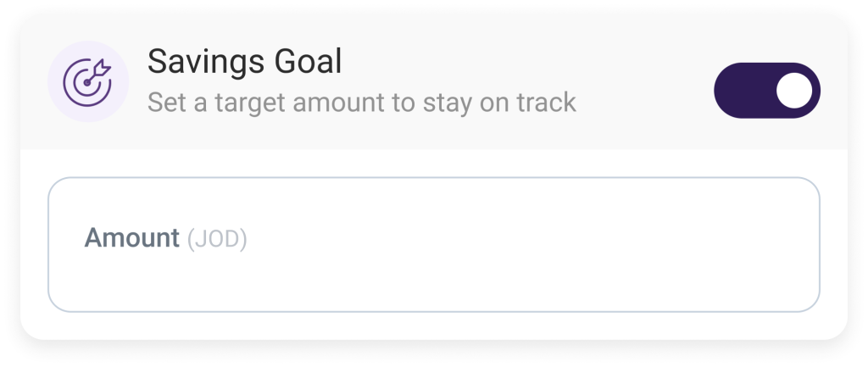Click the Savings Goal heading
868x367 pixels.
tap(244, 61)
